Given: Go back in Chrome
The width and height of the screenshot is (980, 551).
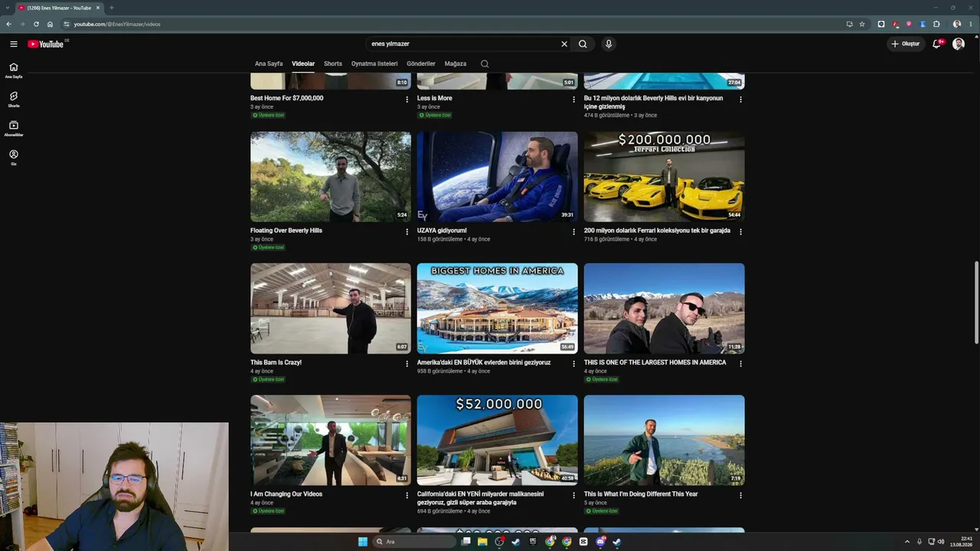Looking at the screenshot, I should [x=8, y=24].
